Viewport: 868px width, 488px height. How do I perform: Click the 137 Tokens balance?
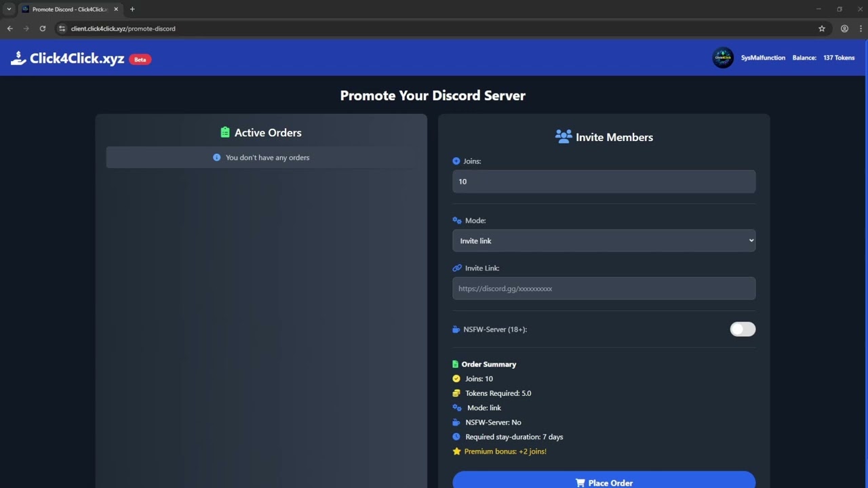point(839,58)
